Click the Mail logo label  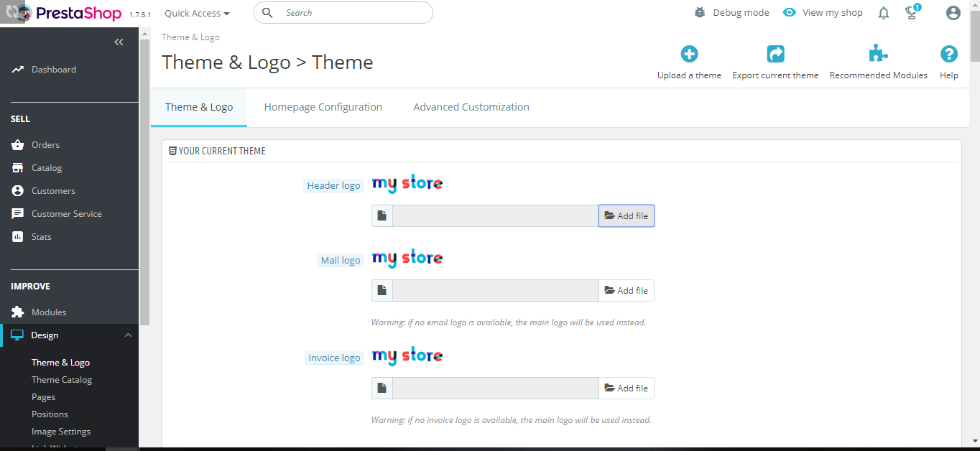click(341, 261)
